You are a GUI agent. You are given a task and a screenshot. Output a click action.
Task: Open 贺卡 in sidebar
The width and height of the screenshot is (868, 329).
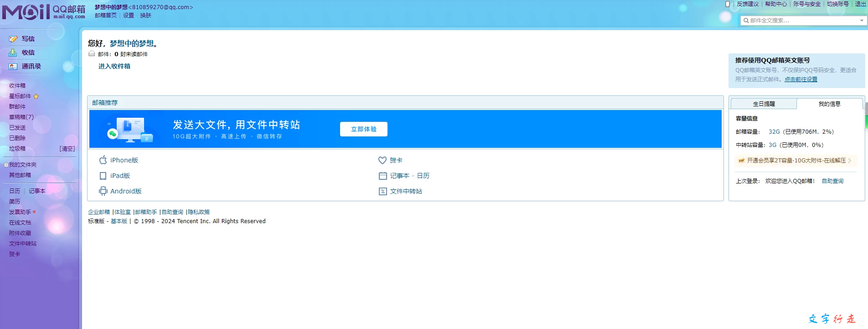pos(15,254)
